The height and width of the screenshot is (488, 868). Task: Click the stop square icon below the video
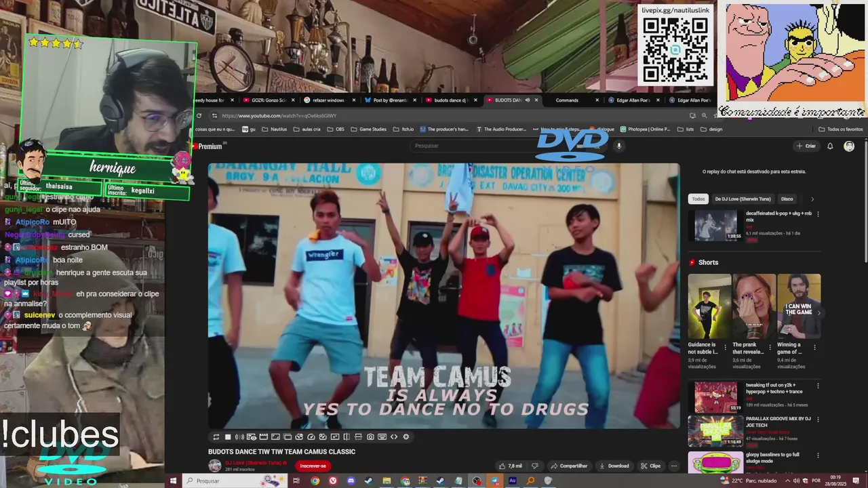[228, 437]
